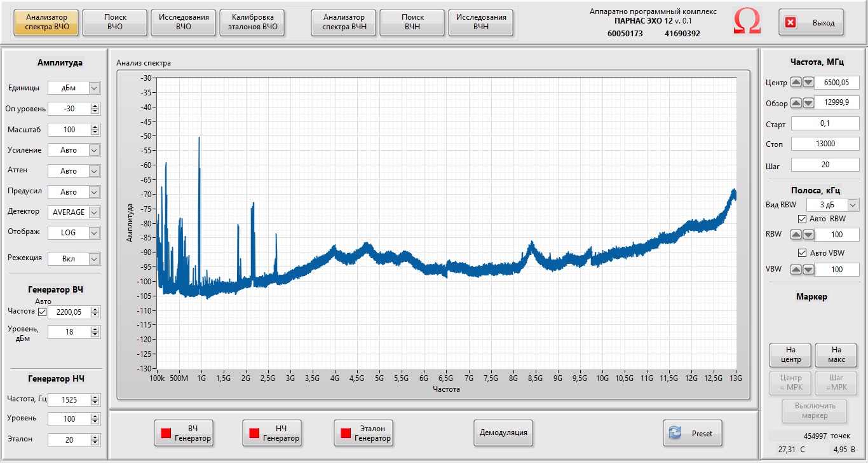Toggle the Эталон Генератор button
868x463 pixels.
point(364,433)
